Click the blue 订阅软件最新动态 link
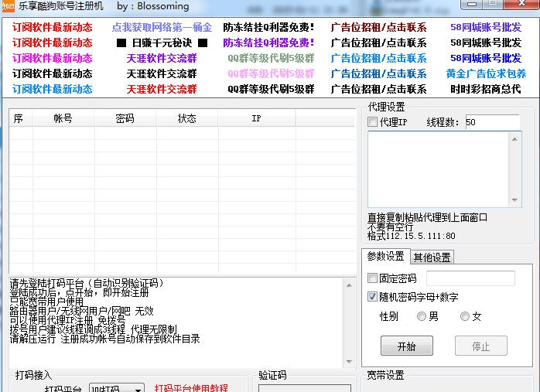The image size is (540, 392). 53,89
